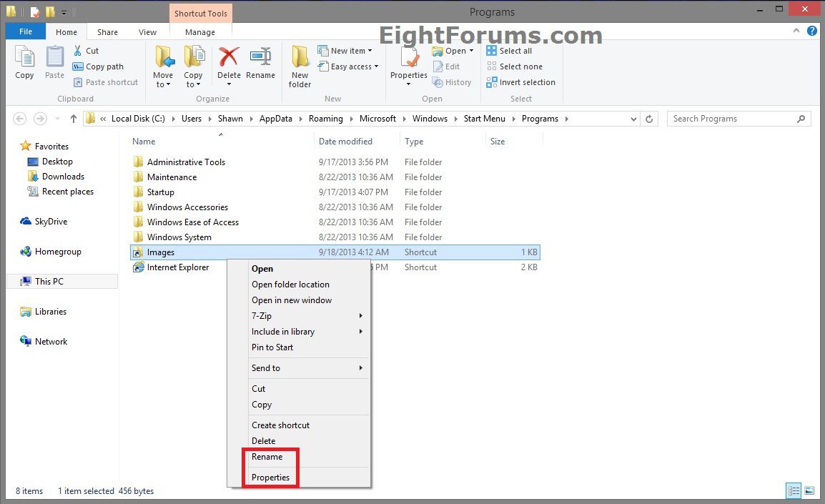Image resolution: width=825 pixels, height=504 pixels.
Task: Switch to the View ribbon tab
Action: click(x=147, y=32)
